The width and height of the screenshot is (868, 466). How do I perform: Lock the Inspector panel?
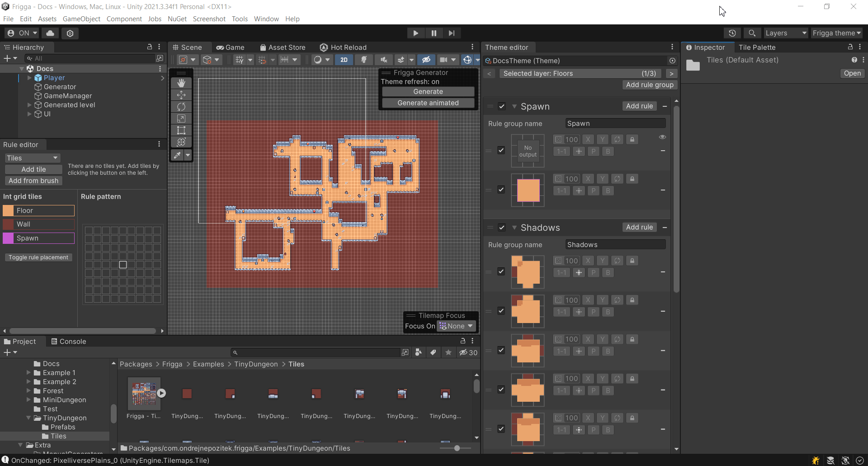[850, 47]
